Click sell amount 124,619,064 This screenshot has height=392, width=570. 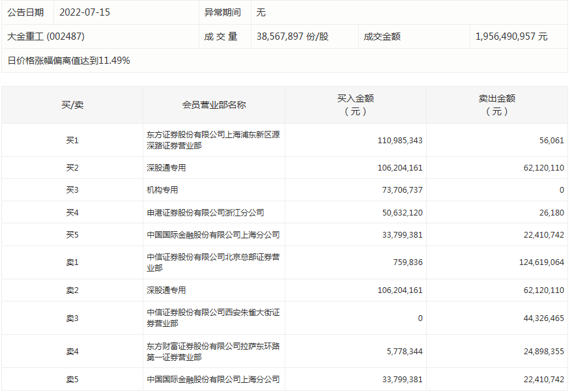click(x=541, y=262)
